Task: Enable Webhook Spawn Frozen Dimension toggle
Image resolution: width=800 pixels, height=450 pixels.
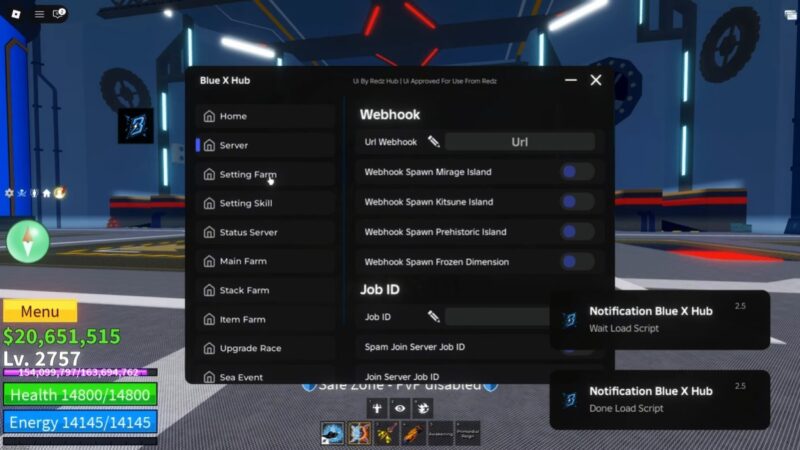Action: (577, 262)
